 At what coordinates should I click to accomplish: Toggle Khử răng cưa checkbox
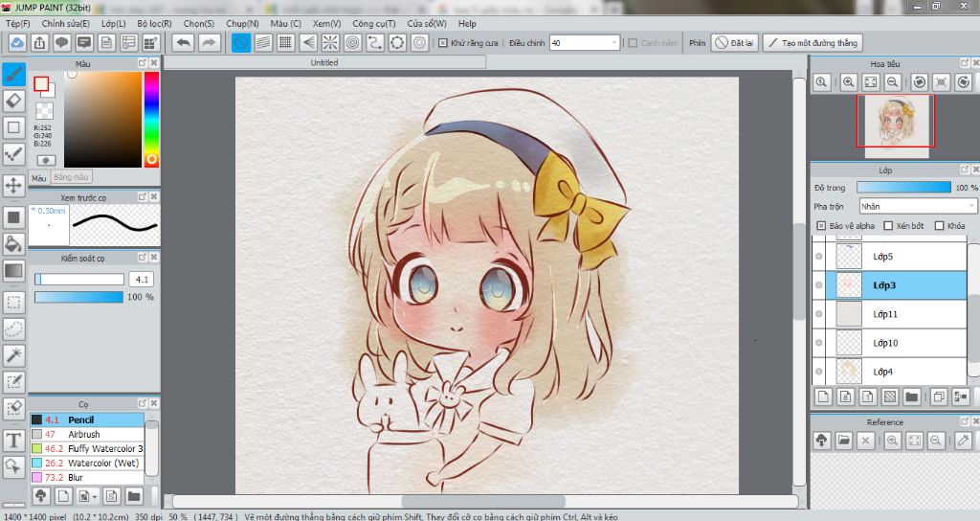442,43
